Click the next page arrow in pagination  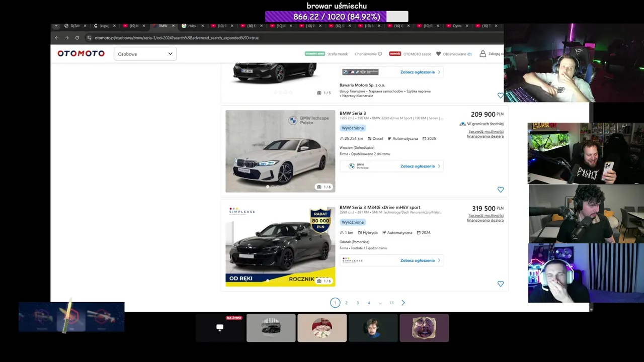point(403,303)
